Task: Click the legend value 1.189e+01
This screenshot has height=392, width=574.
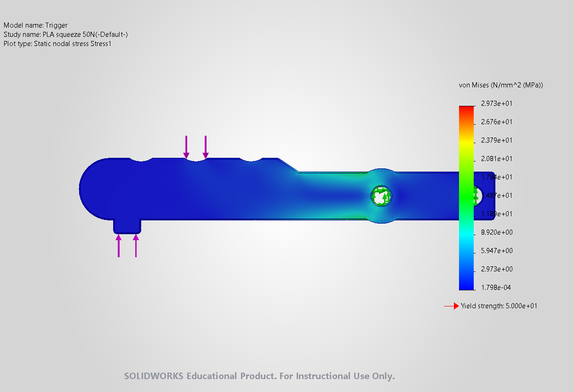Action: 496,214
